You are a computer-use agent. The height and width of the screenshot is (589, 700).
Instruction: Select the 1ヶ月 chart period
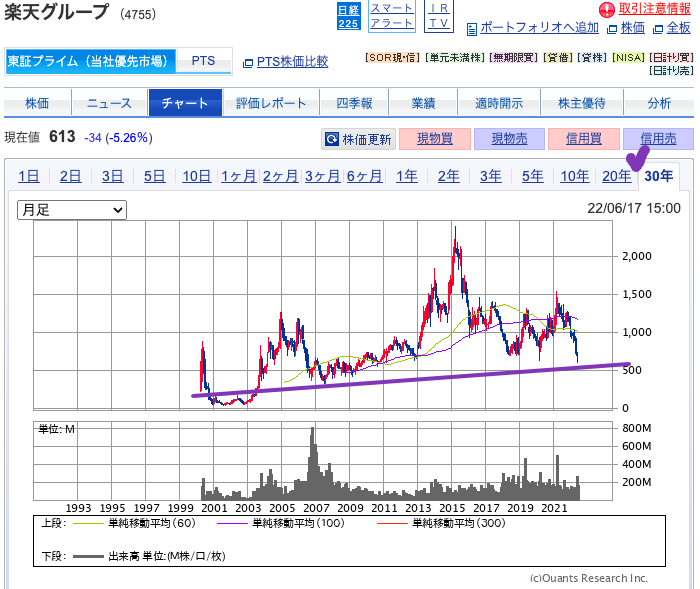click(239, 176)
